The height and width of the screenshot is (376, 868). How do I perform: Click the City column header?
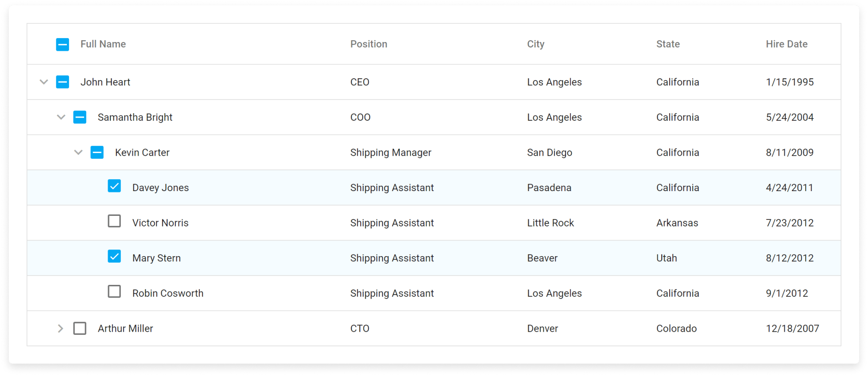[535, 44]
